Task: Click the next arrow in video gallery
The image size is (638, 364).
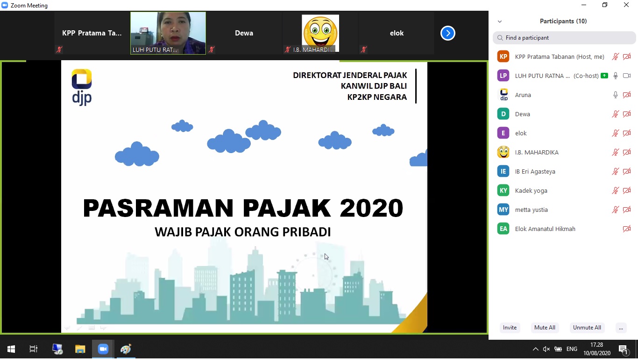Action: tap(447, 33)
